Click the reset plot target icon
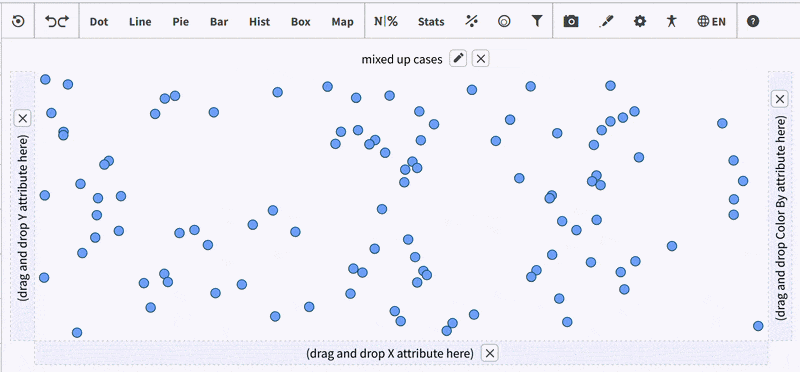 18,21
